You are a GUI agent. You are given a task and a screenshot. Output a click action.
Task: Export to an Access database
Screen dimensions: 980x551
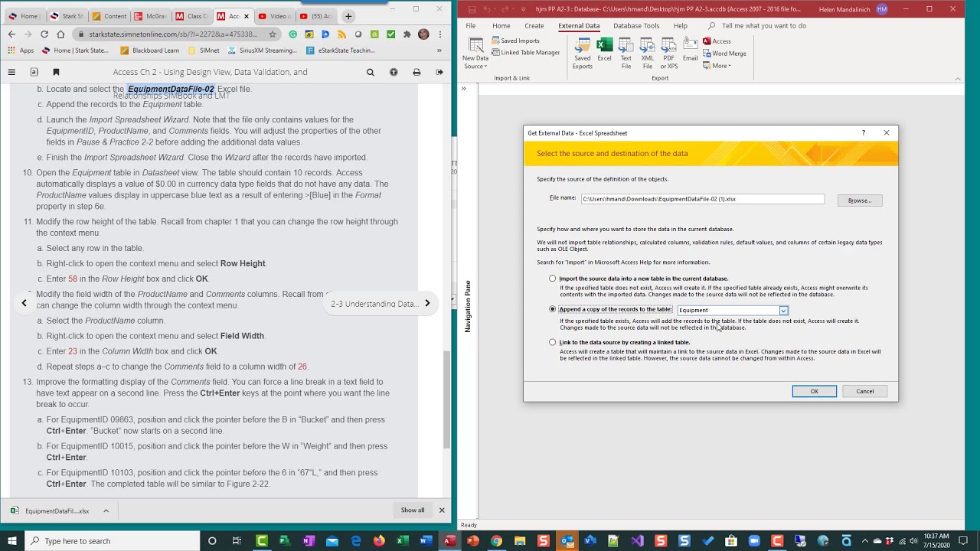click(x=717, y=41)
